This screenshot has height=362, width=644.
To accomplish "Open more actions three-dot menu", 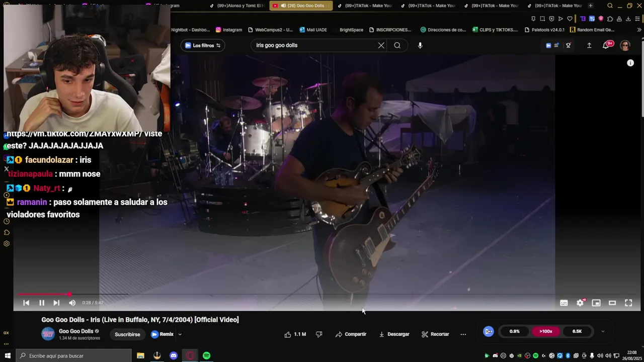I will [463, 334].
